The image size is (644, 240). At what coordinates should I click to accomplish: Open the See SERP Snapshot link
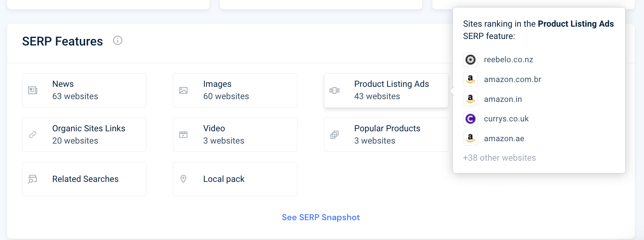[x=321, y=217]
